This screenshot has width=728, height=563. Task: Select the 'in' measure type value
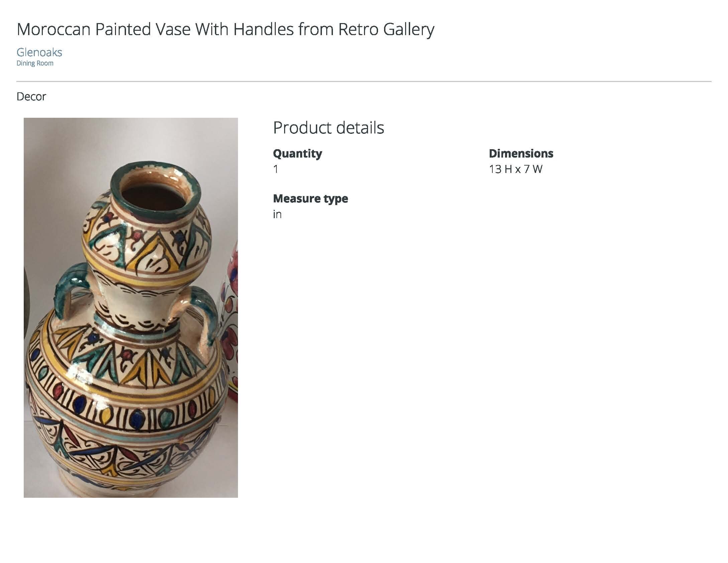277,214
